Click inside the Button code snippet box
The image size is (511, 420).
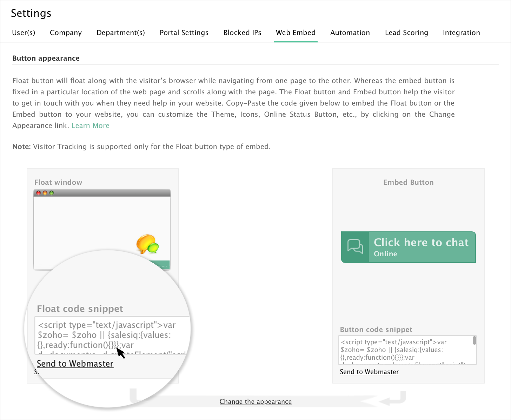click(x=404, y=350)
